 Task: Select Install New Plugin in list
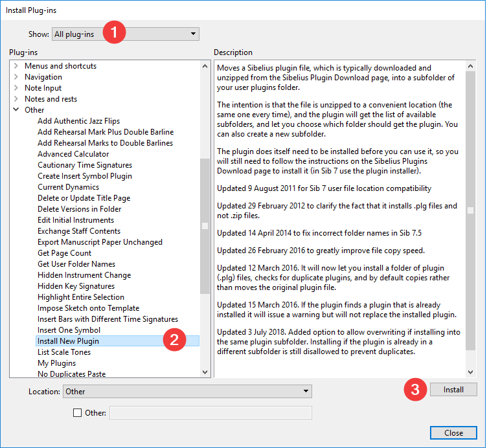pyautogui.click(x=68, y=341)
